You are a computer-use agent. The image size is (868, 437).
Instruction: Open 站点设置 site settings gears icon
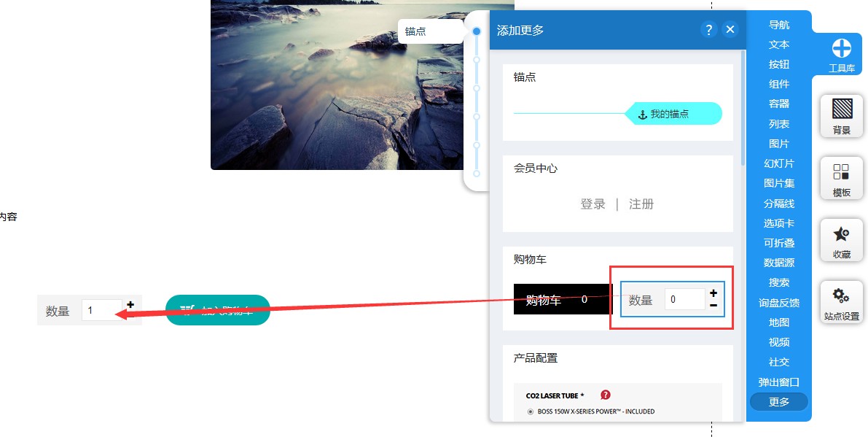(842, 295)
